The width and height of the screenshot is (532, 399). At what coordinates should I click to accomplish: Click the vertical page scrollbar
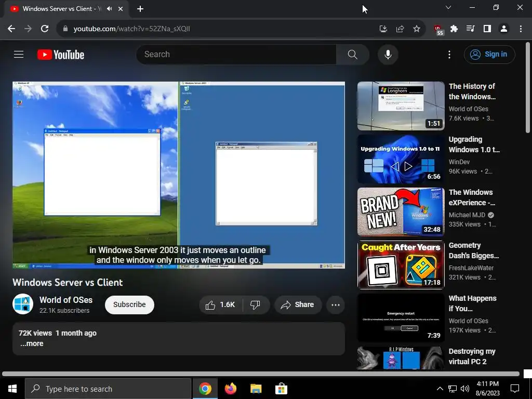coord(528,87)
